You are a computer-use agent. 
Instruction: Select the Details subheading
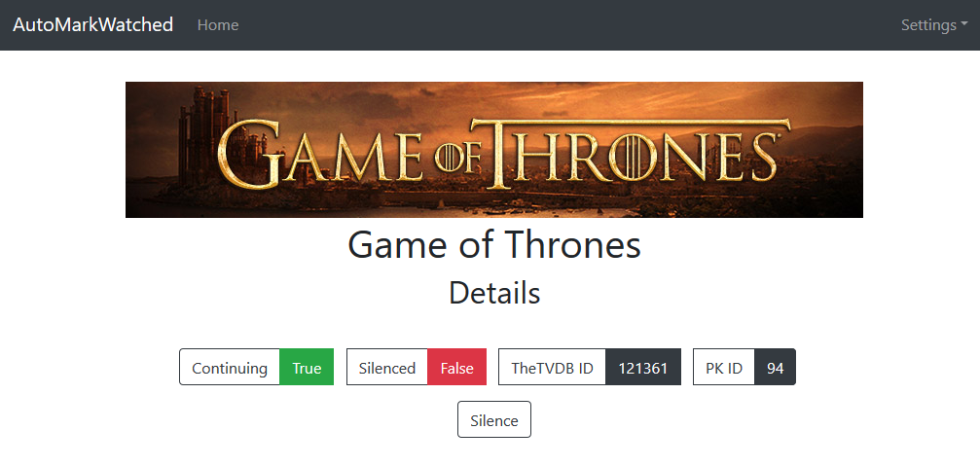[493, 292]
